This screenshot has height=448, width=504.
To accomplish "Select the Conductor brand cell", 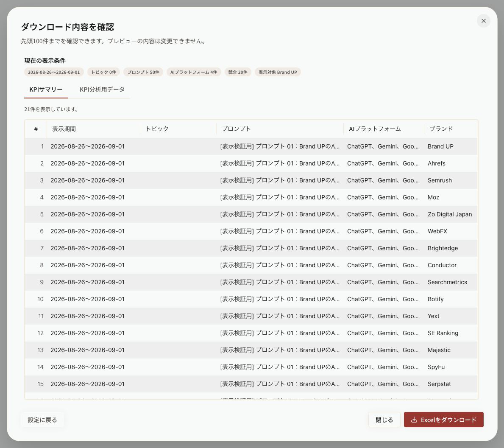I will pyautogui.click(x=451, y=265).
